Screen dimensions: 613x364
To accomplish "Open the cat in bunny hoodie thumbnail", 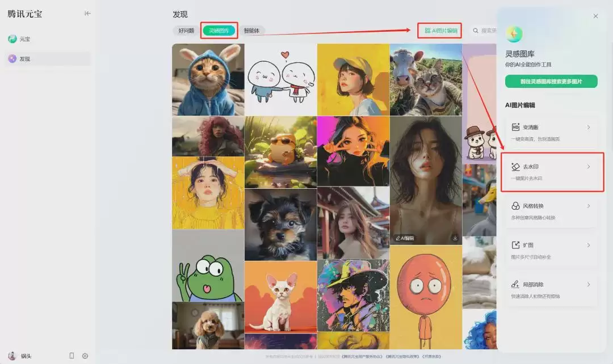I will [208, 79].
